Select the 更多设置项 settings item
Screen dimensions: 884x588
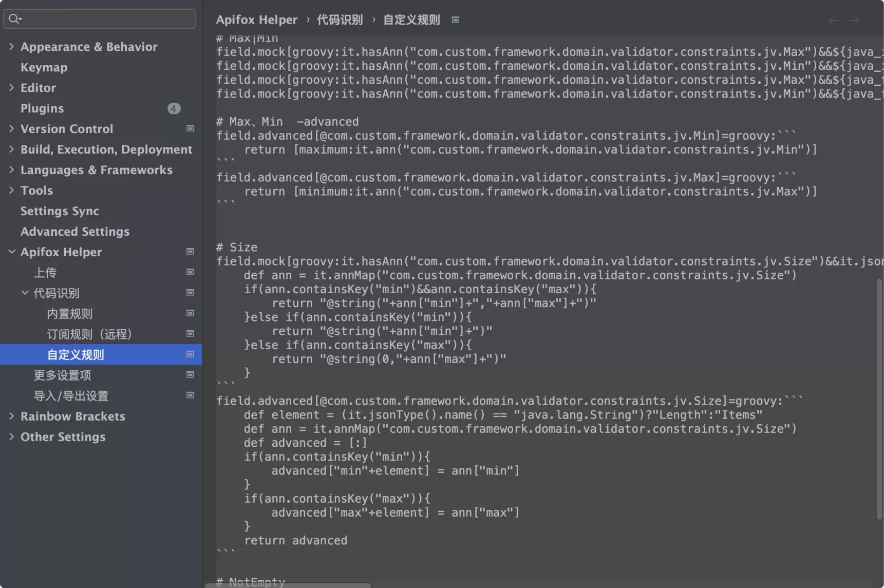point(63,375)
